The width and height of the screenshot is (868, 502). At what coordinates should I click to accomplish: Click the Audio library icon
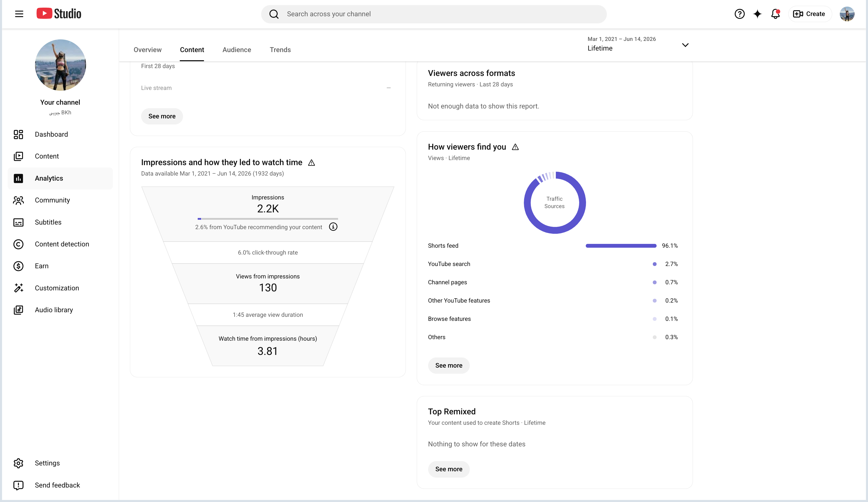click(18, 310)
